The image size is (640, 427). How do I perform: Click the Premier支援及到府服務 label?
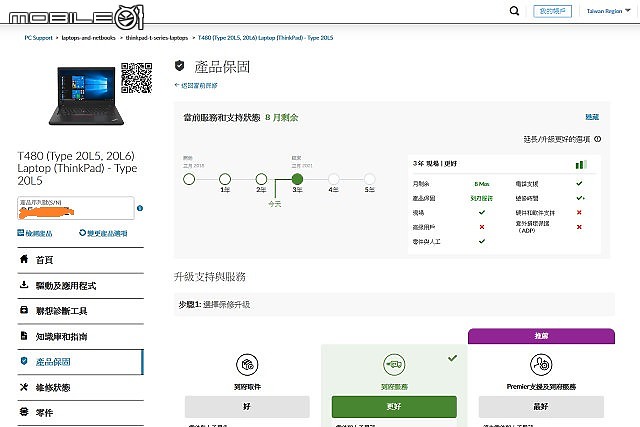[541, 387]
